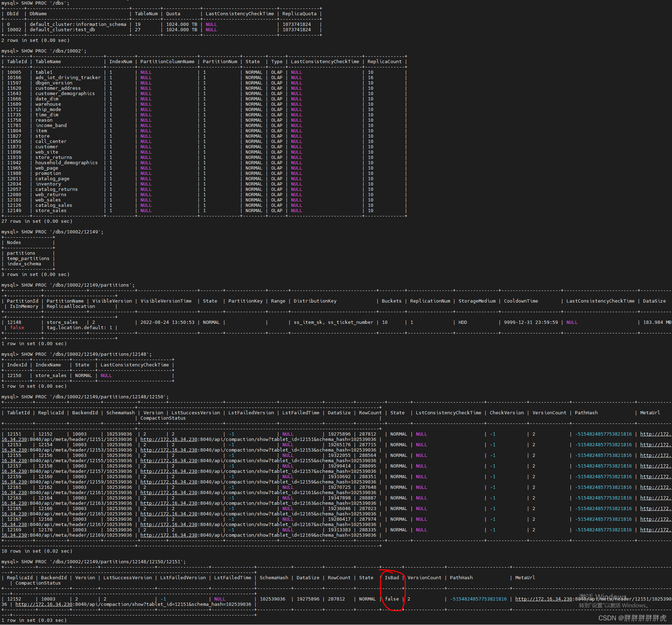Click ReplicaQuota 1073741824 for information_schema row
The image size is (672, 625).
[x=296, y=24]
